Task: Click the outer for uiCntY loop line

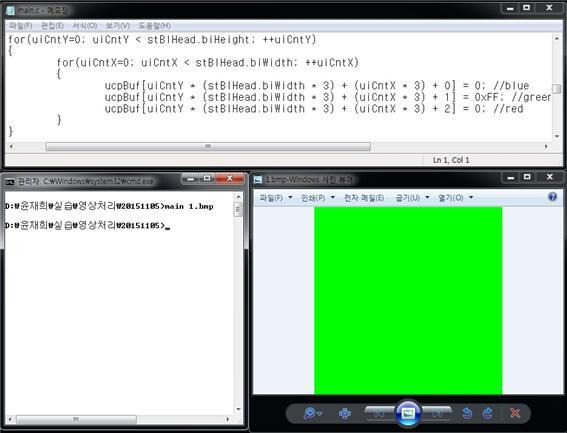Action: pos(162,39)
